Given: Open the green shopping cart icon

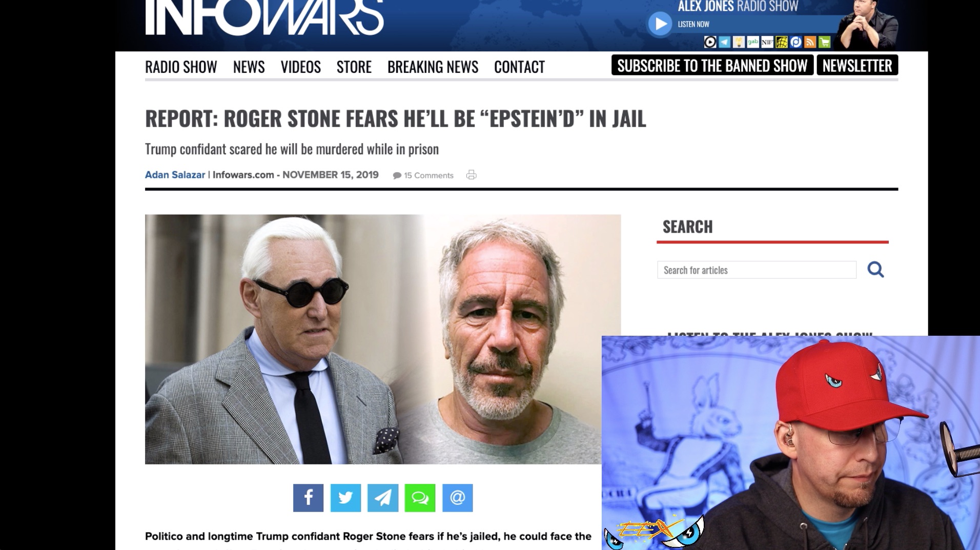Looking at the screenshot, I should [824, 42].
